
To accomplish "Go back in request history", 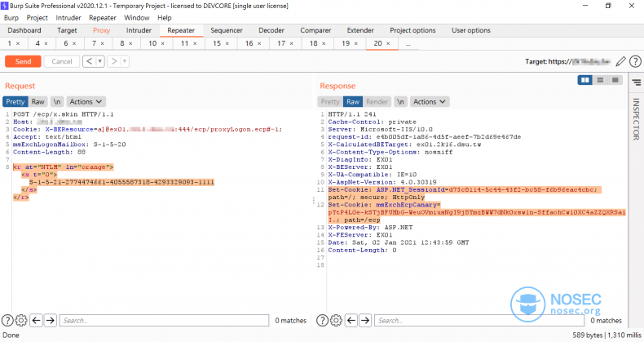I will coord(89,61).
